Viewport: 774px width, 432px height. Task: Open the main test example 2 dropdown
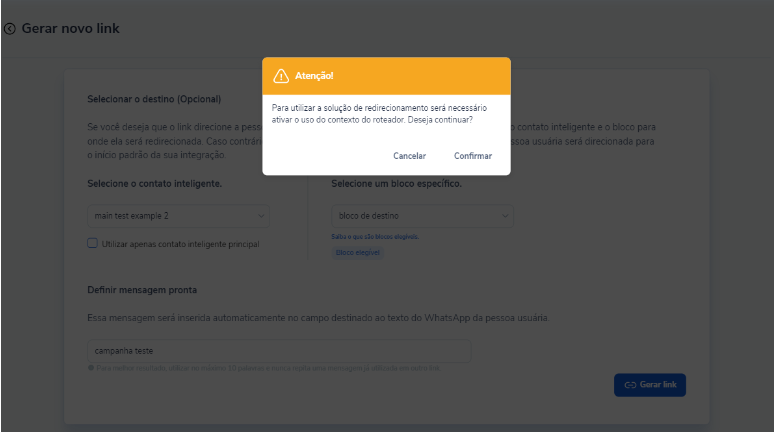pyautogui.click(x=178, y=216)
